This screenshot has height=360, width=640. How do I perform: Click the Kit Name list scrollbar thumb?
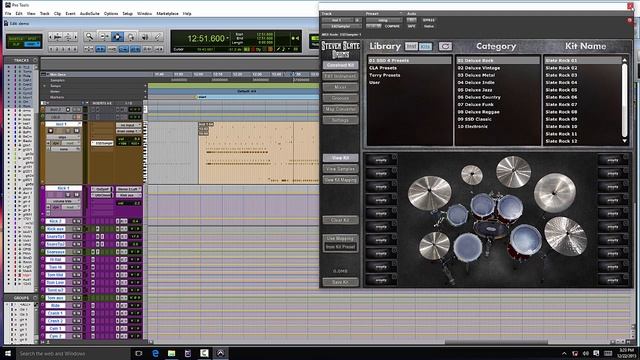point(624,100)
